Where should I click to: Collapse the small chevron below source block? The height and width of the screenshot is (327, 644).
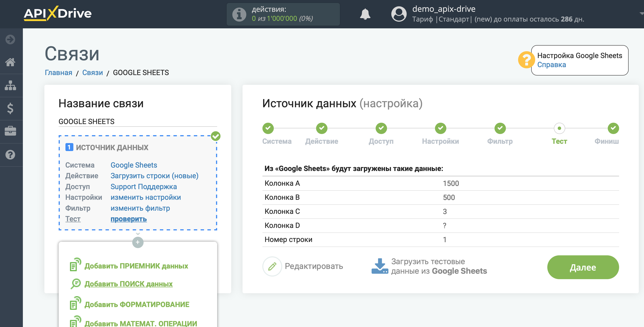(138, 234)
